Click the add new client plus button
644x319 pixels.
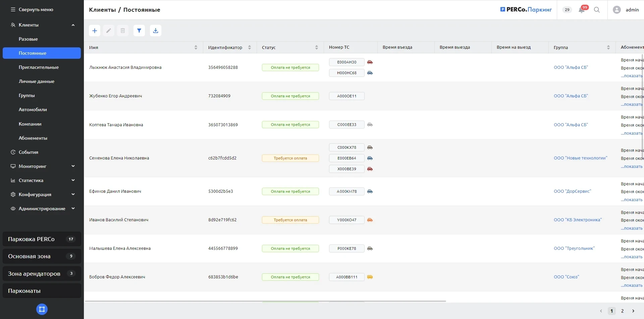click(x=95, y=31)
